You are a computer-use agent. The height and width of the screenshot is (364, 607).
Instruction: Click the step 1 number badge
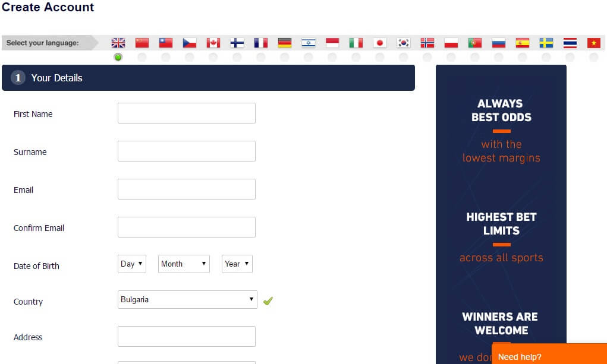tap(18, 78)
